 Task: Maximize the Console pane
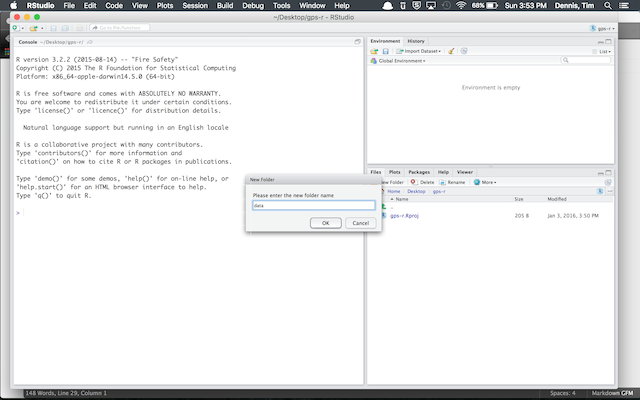pos(358,42)
